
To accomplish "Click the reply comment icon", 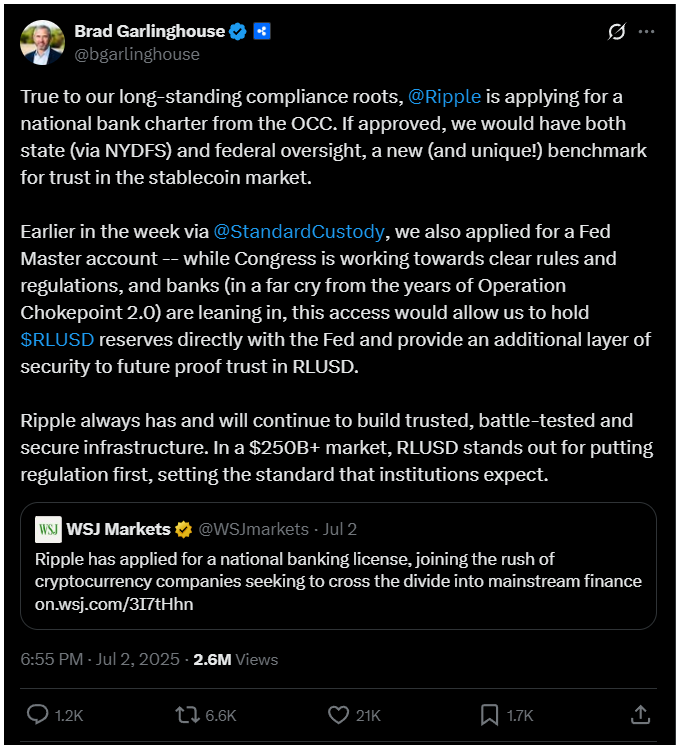I will click(39, 715).
